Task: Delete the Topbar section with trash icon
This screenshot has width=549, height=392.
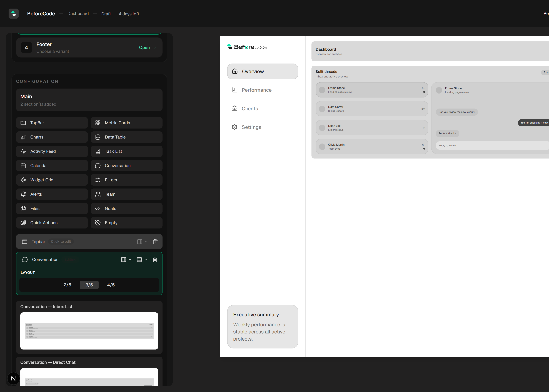Action: [x=155, y=242]
